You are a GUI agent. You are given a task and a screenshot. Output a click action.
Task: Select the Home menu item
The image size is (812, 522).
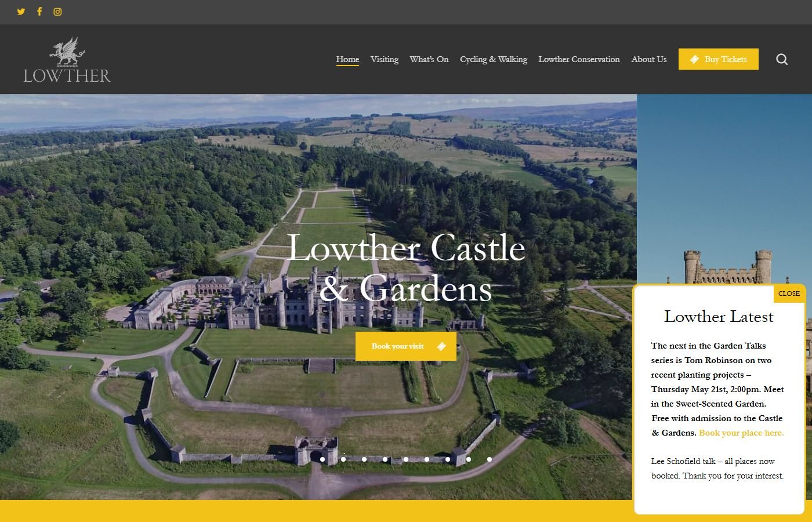click(x=347, y=59)
